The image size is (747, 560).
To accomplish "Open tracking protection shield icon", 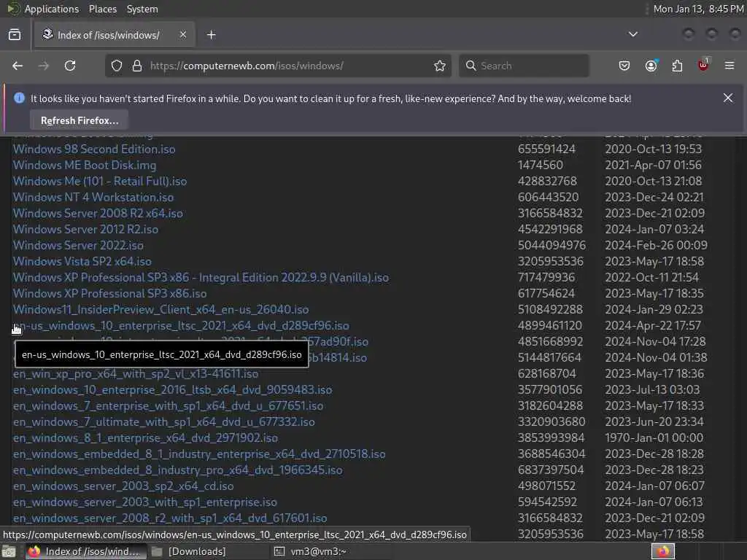I will (x=117, y=66).
